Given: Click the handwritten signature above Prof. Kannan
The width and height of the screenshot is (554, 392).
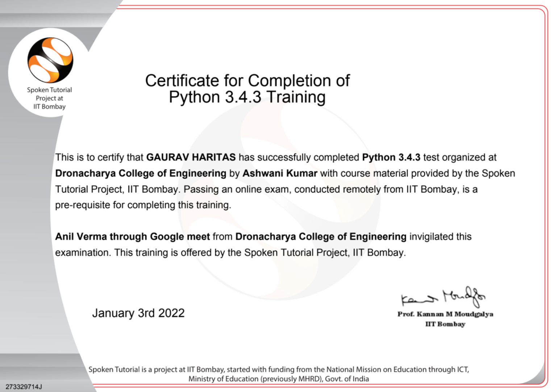Looking at the screenshot, I should [x=443, y=297].
